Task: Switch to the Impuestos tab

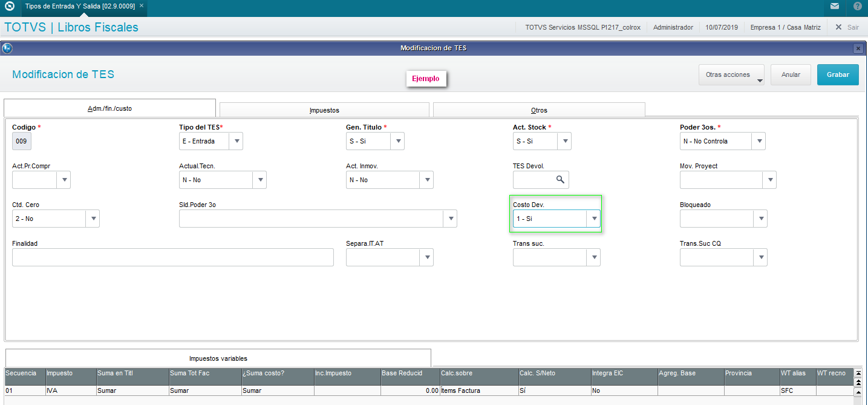Action: click(324, 110)
